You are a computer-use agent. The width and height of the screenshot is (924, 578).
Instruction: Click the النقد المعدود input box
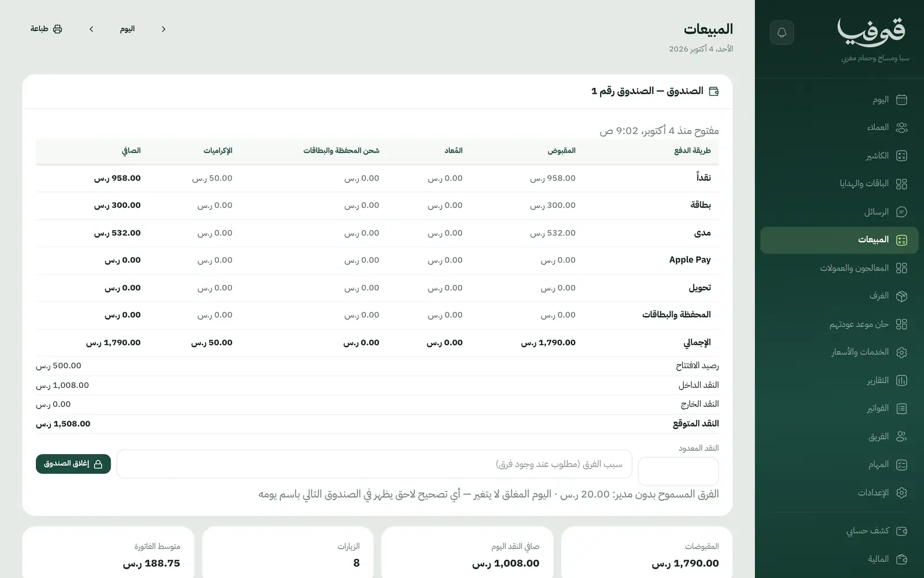click(678, 471)
